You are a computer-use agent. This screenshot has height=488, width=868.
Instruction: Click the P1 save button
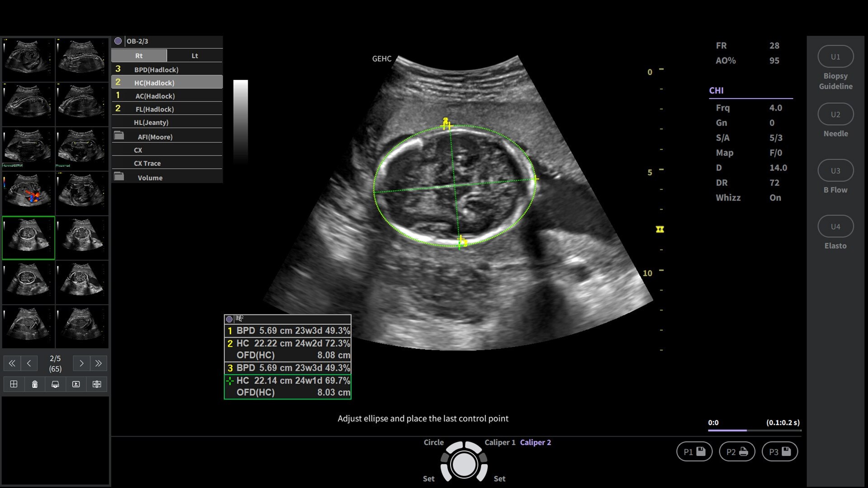694,452
